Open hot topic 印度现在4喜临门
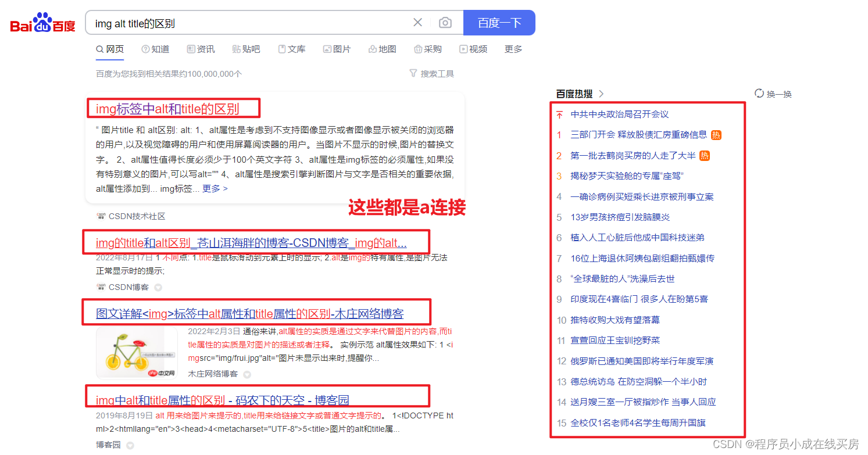Screen dimensions: 868x455 pyautogui.click(x=640, y=299)
